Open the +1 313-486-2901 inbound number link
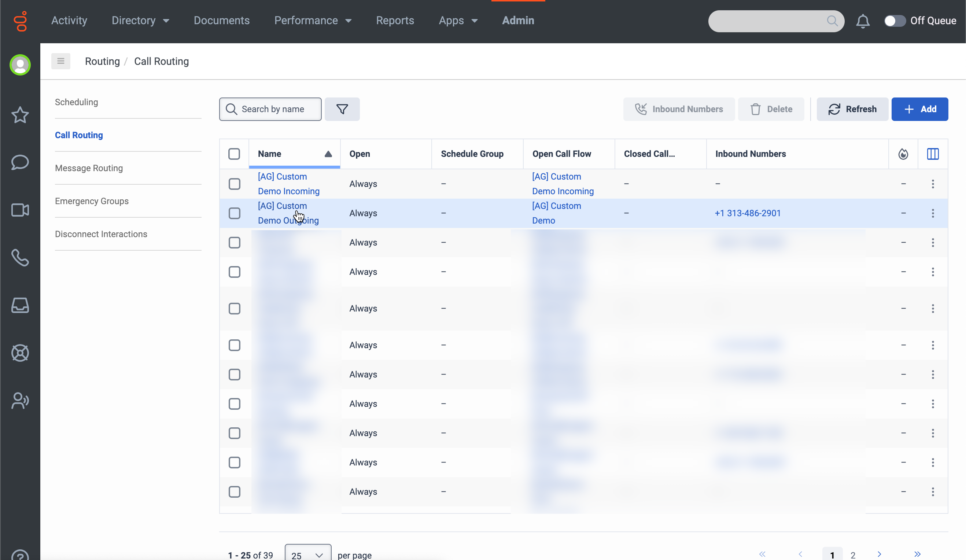 [748, 213]
